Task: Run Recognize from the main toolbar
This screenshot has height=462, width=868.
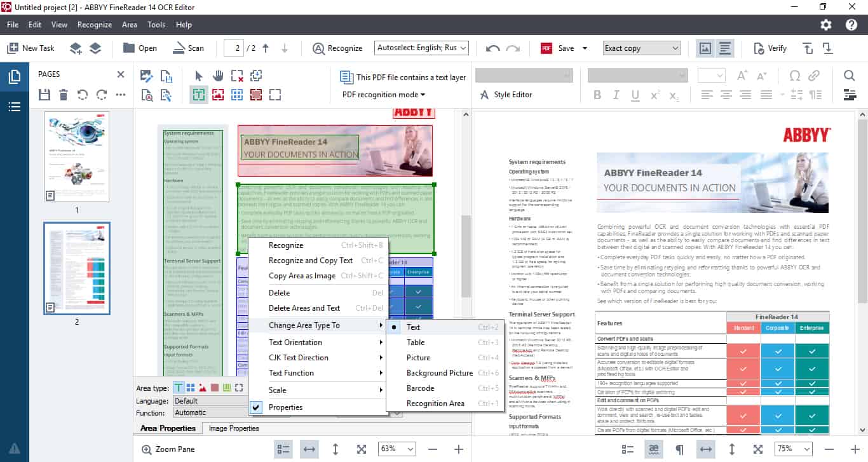Action: pyautogui.click(x=337, y=48)
